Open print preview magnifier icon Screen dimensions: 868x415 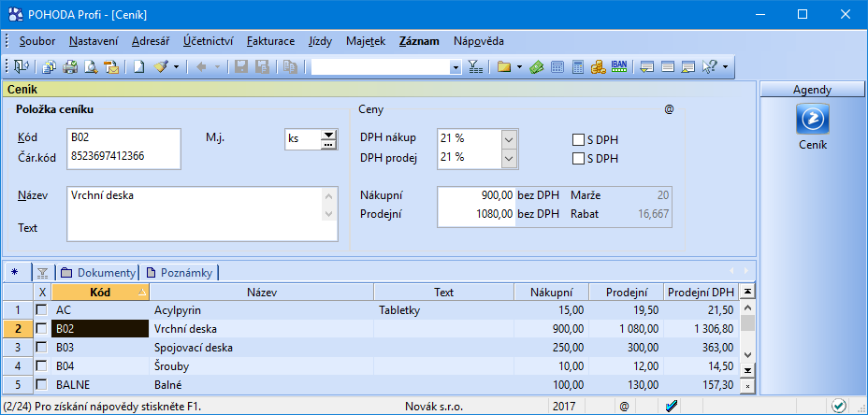coord(91,67)
